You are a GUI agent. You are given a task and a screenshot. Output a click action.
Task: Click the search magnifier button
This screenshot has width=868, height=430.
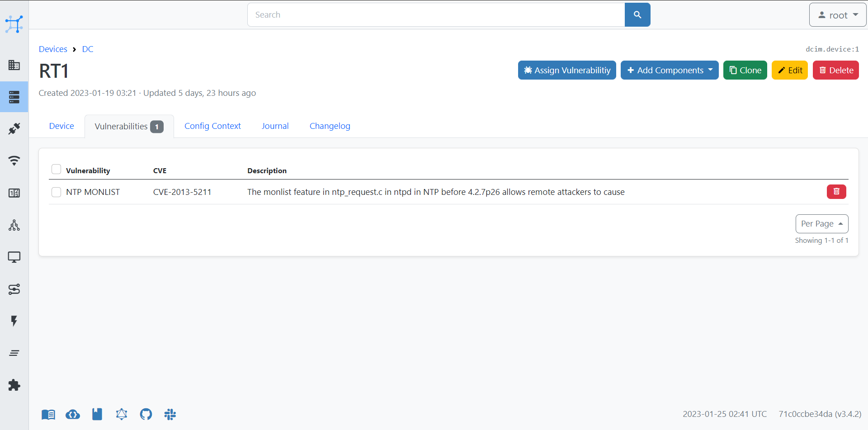(637, 15)
